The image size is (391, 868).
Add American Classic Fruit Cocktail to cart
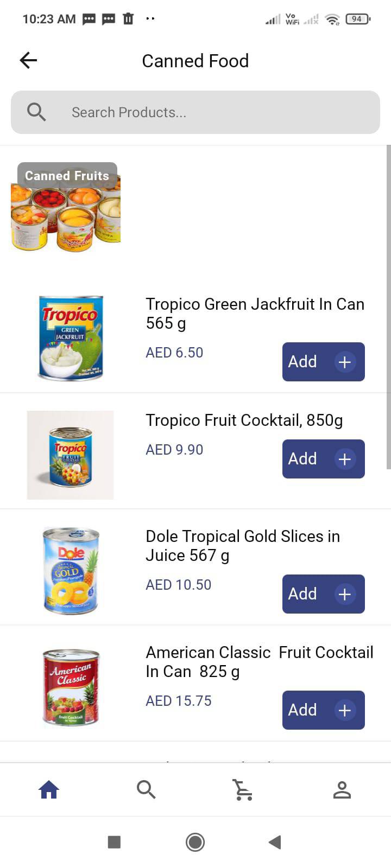tap(323, 710)
